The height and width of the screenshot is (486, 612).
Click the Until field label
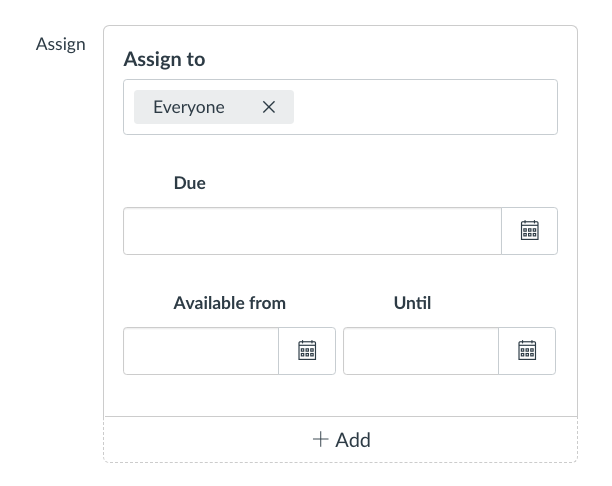click(x=412, y=303)
